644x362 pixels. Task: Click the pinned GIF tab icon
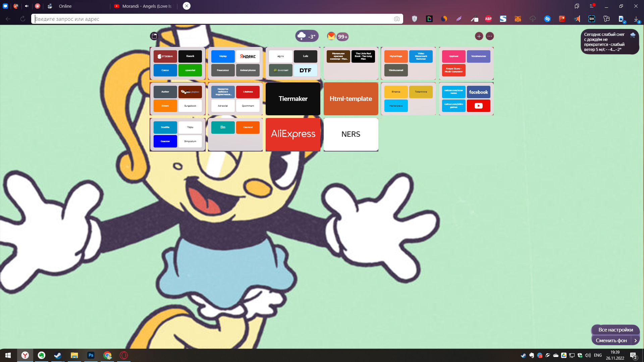tap(50, 6)
